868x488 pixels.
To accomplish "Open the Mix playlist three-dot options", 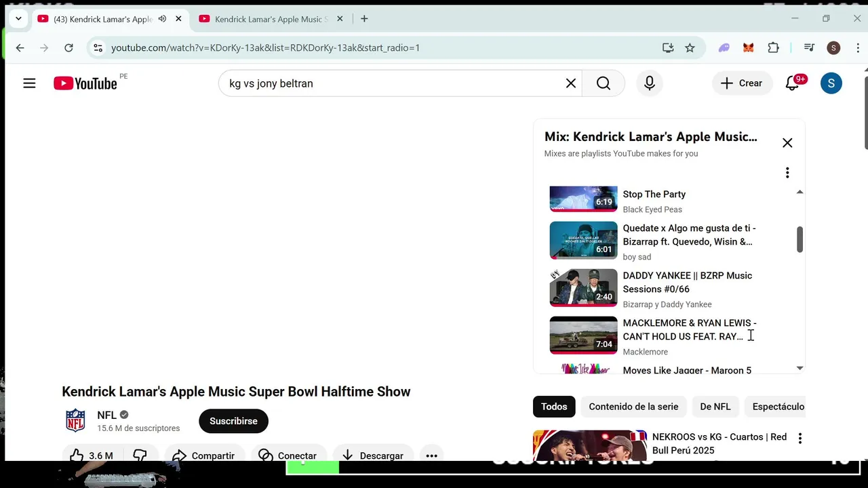I will (x=787, y=173).
